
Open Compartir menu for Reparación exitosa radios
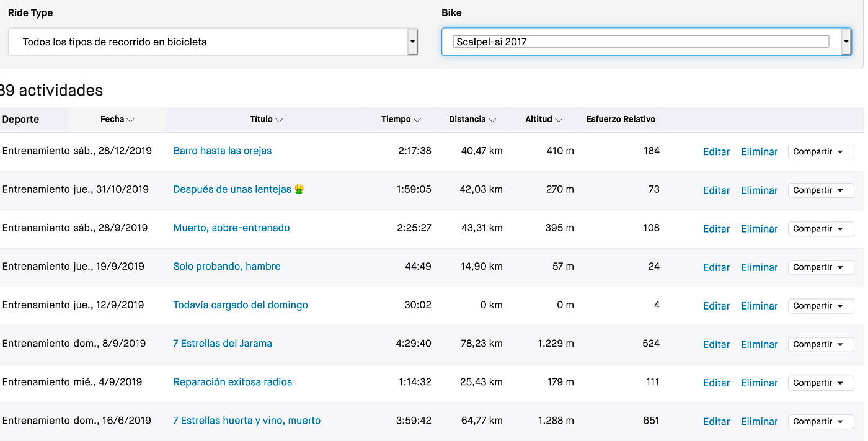coord(821,382)
